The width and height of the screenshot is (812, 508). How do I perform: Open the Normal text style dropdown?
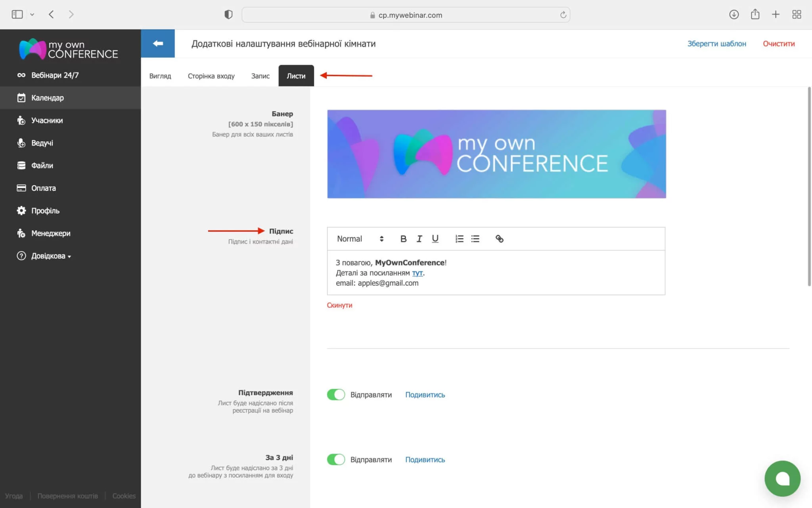pyautogui.click(x=360, y=239)
